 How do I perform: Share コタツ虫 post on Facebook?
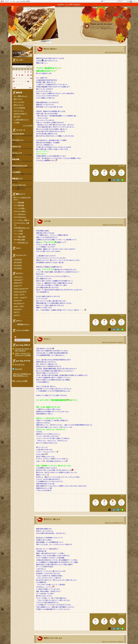[x=114, y=330]
